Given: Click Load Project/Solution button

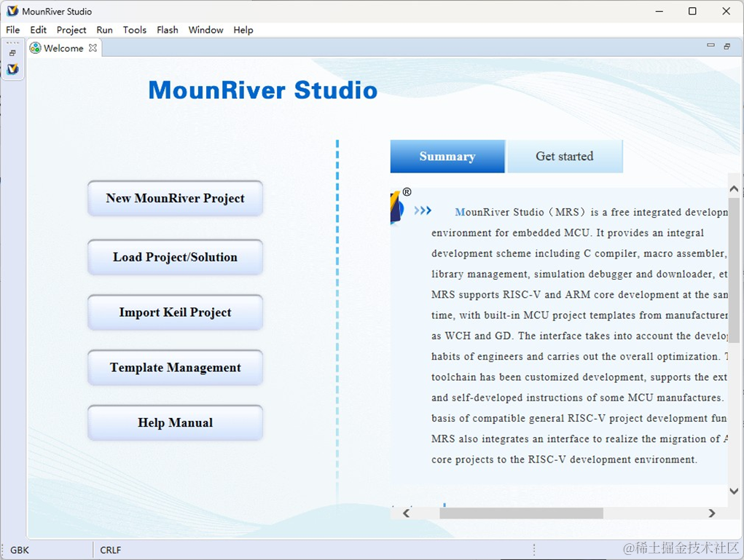Looking at the screenshot, I should (175, 257).
